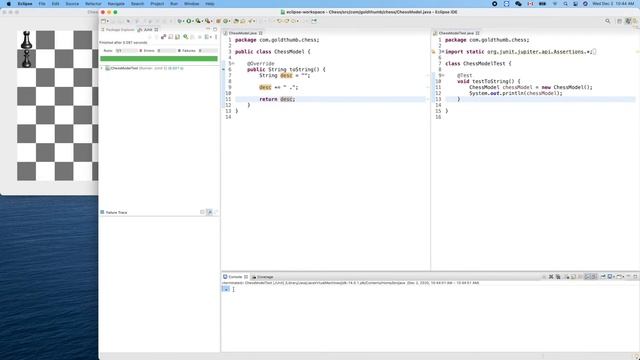This screenshot has height=360, width=640.
Task: Click the class ChessModelTest declaration line
Action: point(478,64)
